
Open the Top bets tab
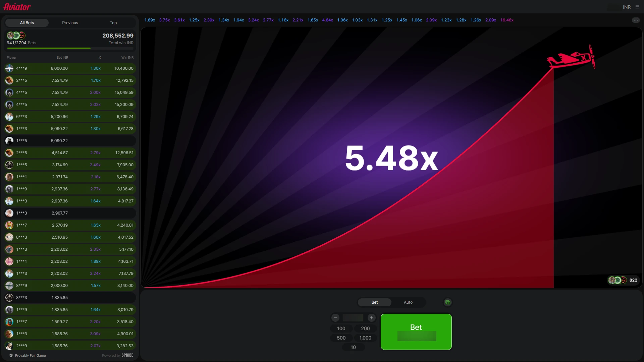113,22
